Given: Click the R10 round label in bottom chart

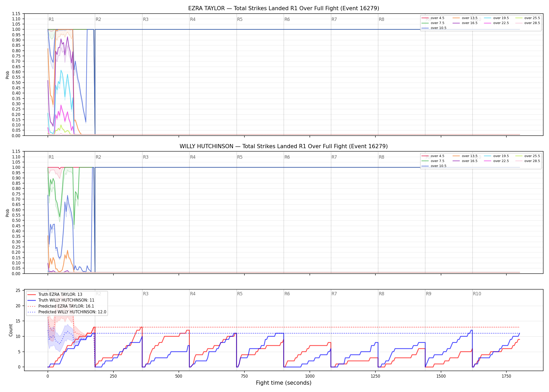Looking at the screenshot, I should point(477,294).
